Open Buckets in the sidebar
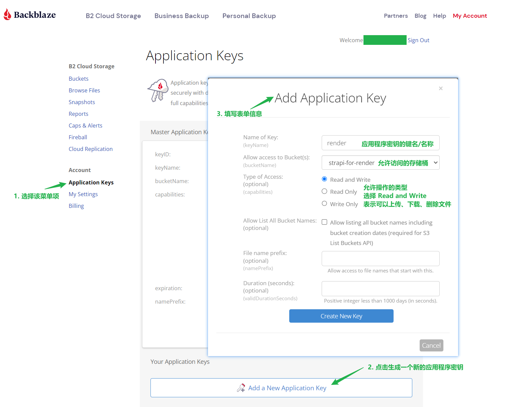This screenshot has width=532, height=407. coord(79,79)
